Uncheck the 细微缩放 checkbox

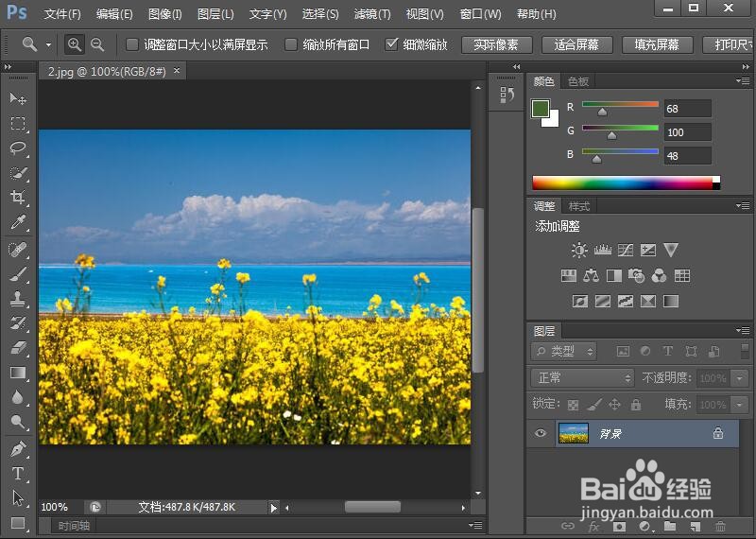[391, 44]
